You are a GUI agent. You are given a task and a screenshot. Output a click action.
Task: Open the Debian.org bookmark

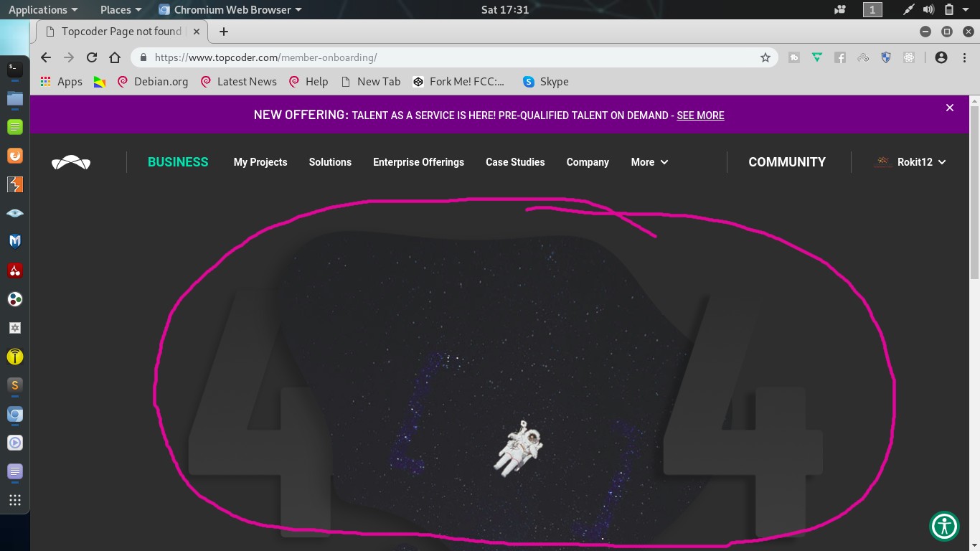coord(152,82)
